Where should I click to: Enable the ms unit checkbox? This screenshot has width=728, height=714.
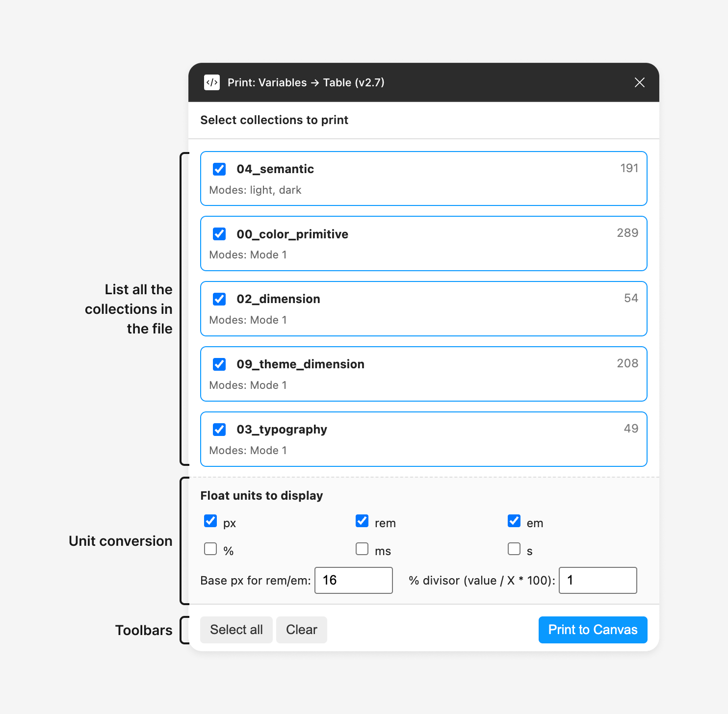[x=362, y=549]
